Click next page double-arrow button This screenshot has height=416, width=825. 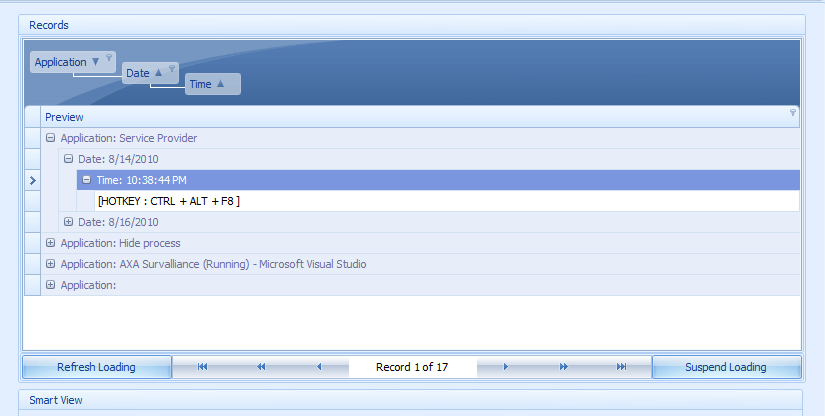tap(563, 367)
